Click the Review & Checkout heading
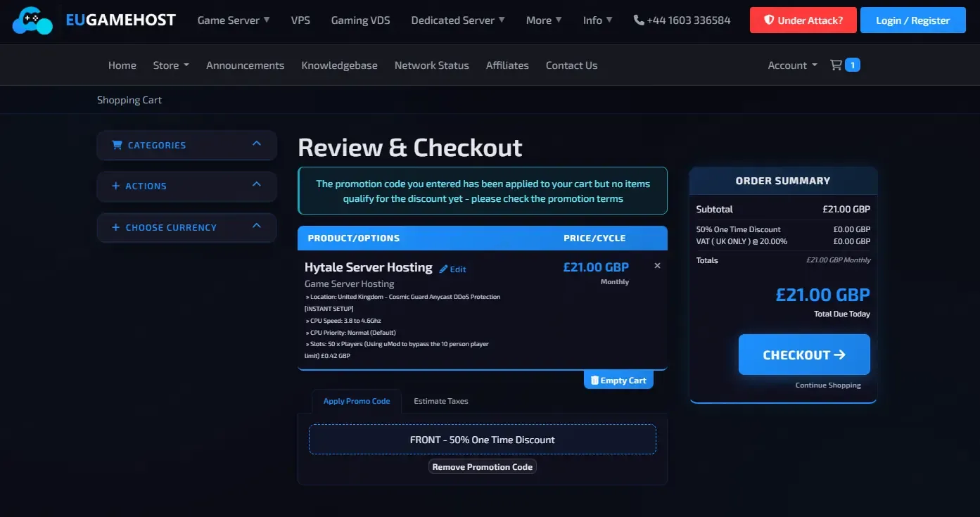Screen dimensions: 980x517 pyautogui.click(x=410, y=148)
